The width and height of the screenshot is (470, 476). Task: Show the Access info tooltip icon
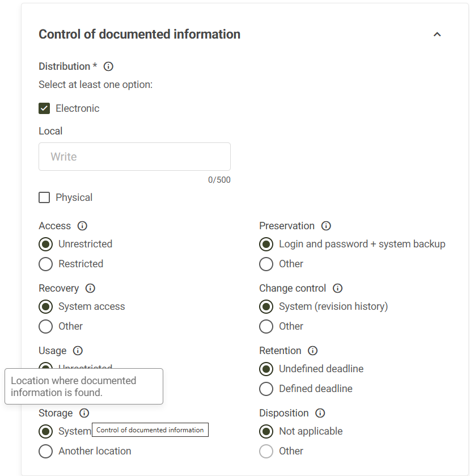click(x=82, y=226)
